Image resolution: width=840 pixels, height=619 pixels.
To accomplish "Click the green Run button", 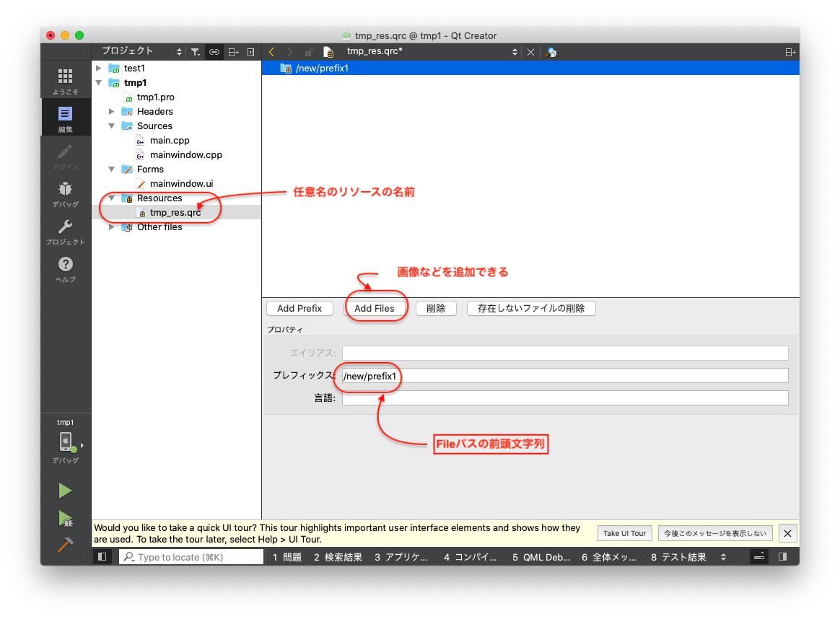I will coord(66,491).
